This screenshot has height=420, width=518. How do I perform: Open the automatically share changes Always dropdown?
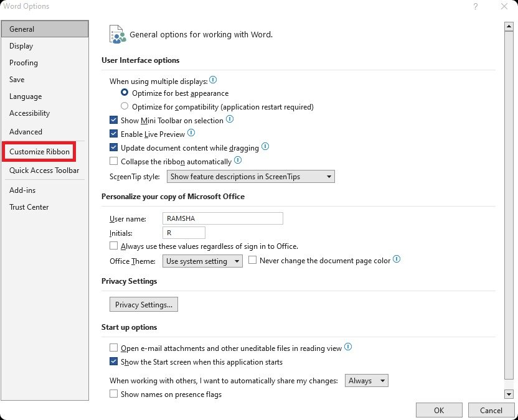(x=366, y=380)
